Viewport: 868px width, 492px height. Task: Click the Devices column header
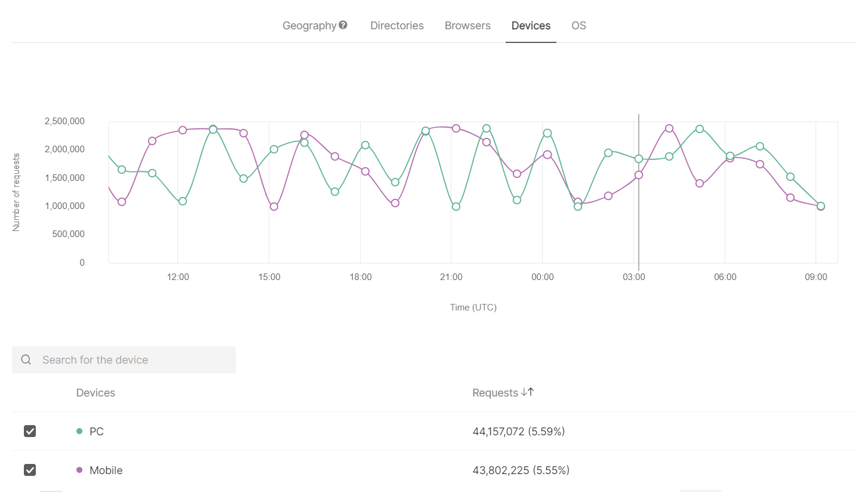click(x=96, y=392)
